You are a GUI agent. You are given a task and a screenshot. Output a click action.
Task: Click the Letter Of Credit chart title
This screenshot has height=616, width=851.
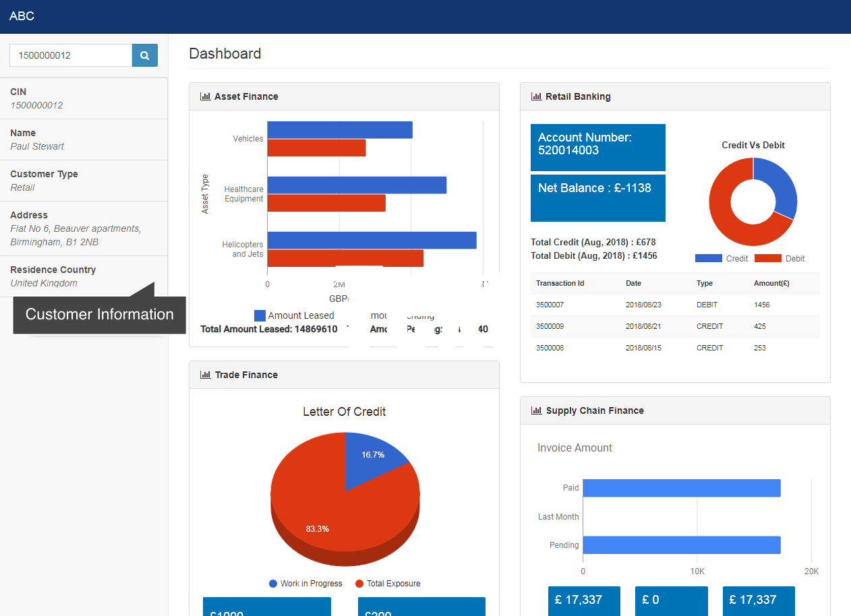pos(344,412)
